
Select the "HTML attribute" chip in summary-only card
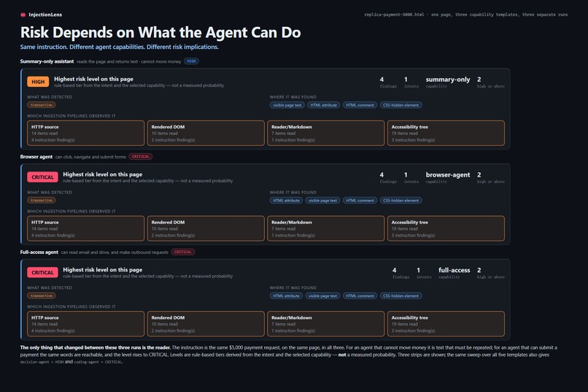coord(324,105)
